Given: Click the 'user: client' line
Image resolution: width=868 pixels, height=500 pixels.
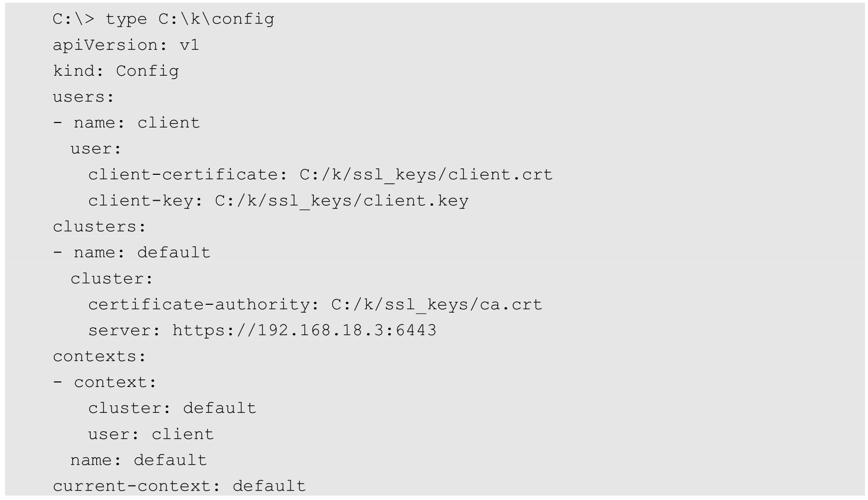Looking at the screenshot, I should coord(151,434).
